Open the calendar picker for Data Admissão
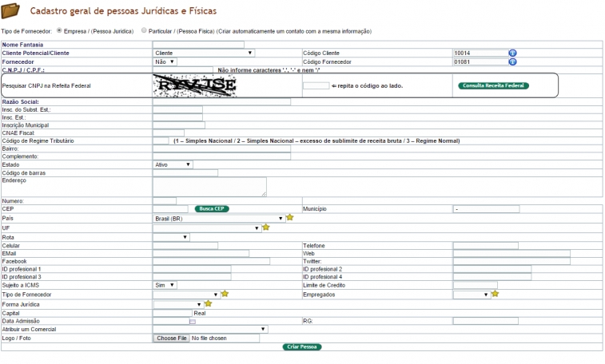 (193, 321)
